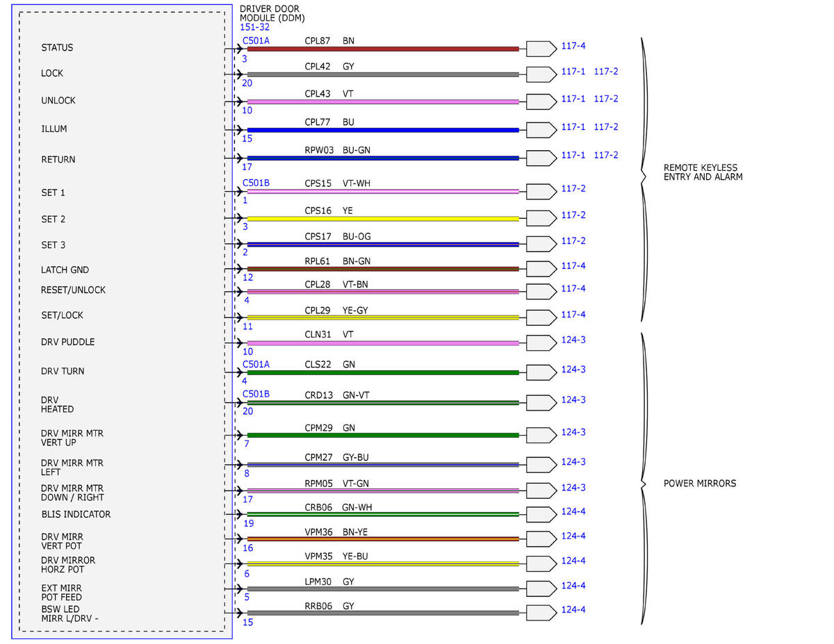834x644 pixels.
Task: Select the CPL28 wire code
Action: 318,286
